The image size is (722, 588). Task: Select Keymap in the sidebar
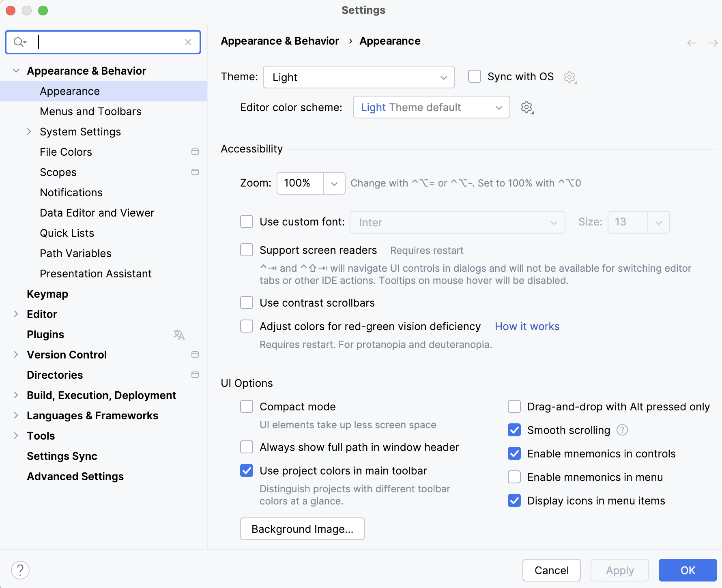tap(47, 294)
